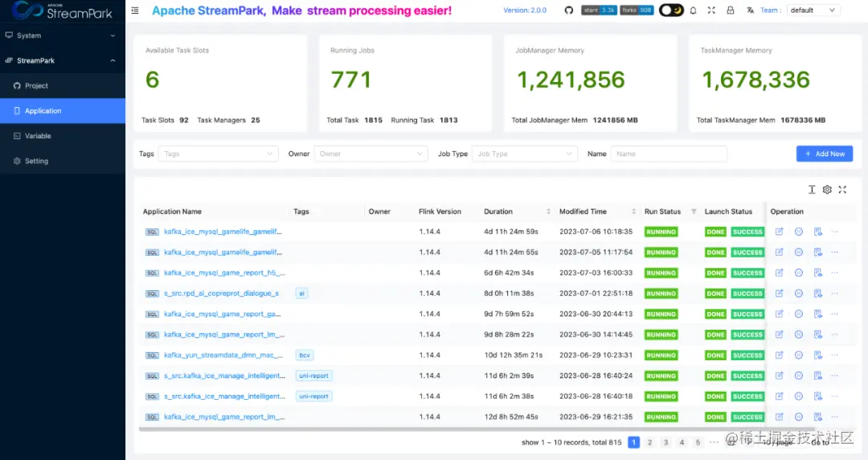Screen dimensions: 868x460
Task: Open the notifications bell
Action: 693,10
